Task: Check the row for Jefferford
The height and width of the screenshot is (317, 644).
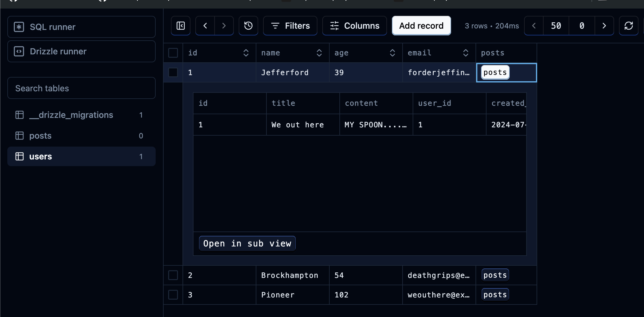Action: tap(173, 72)
